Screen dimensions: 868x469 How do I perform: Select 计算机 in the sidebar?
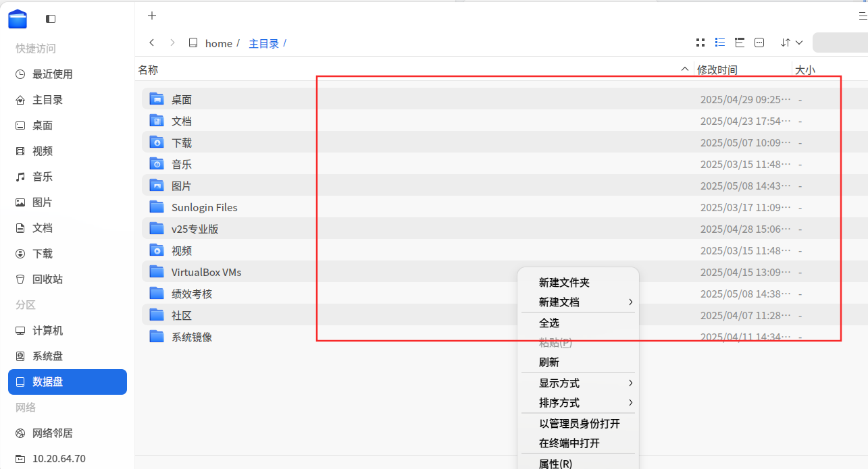coord(68,331)
